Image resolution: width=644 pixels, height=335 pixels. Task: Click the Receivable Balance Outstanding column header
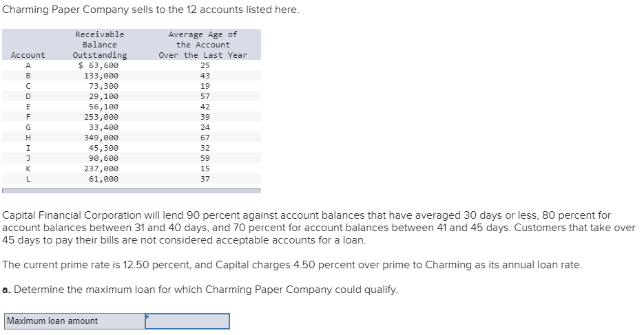(100, 45)
